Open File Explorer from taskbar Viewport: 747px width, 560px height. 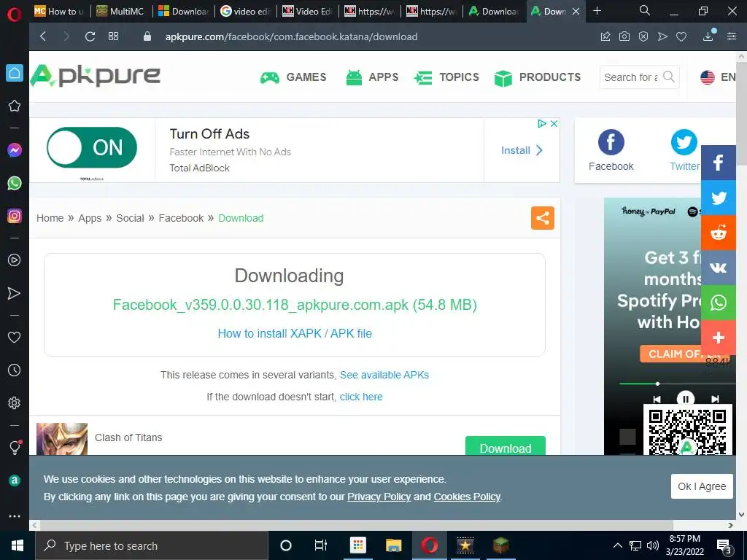[393, 545]
